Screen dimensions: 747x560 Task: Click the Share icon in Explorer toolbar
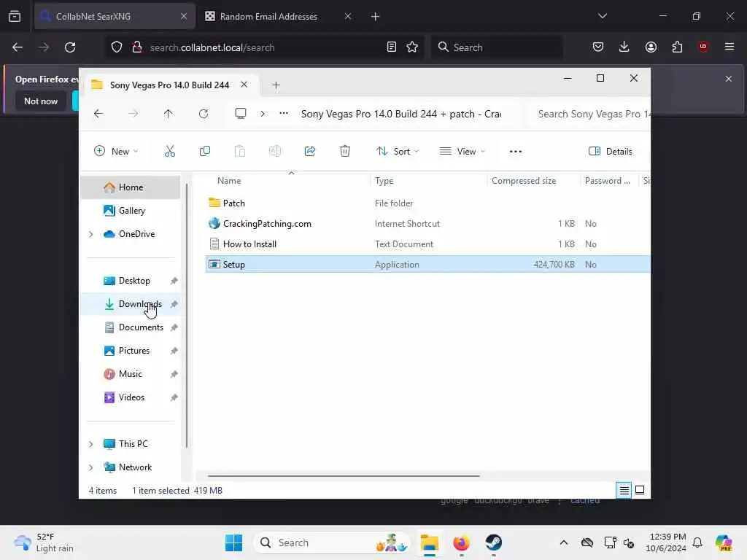(309, 152)
